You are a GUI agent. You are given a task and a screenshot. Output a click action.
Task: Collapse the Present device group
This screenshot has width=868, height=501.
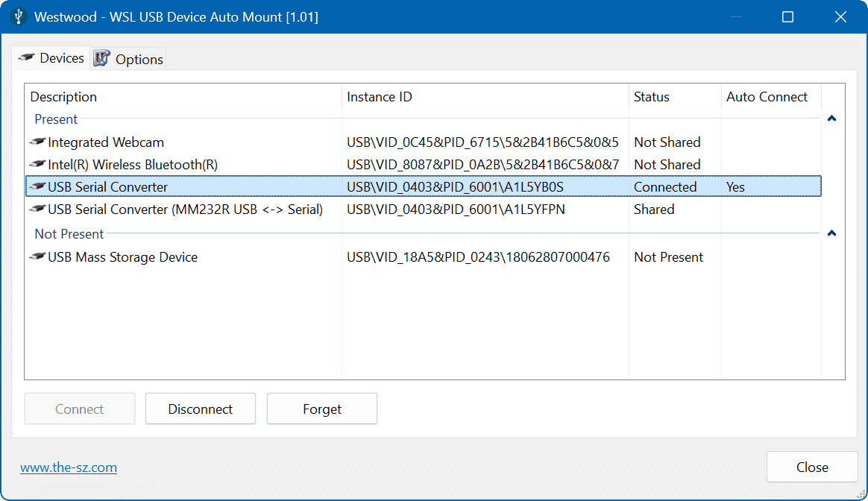[x=831, y=119]
